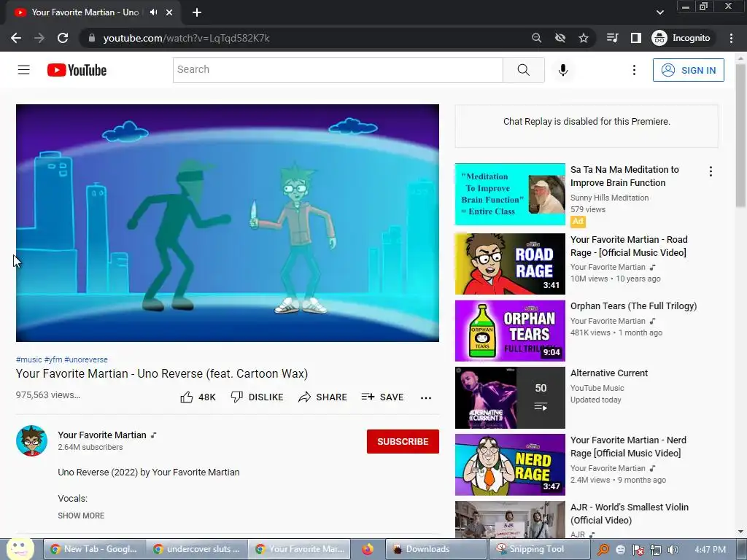Viewport: 747px width, 560px height.
Task: Click the #music hashtag
Action: 28,359
